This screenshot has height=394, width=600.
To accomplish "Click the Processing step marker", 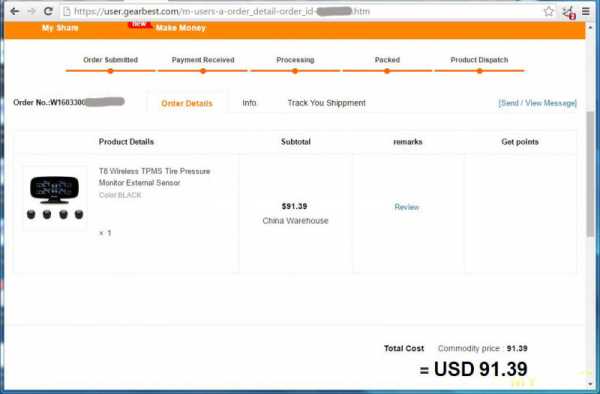I will point(295,71).
